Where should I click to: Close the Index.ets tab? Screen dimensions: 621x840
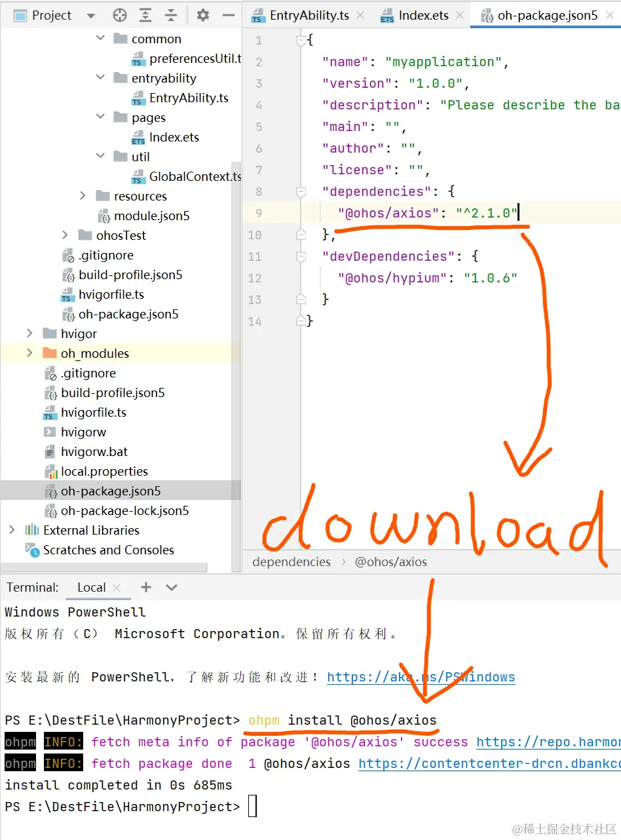pyautogui.click(x=460, y=16)
